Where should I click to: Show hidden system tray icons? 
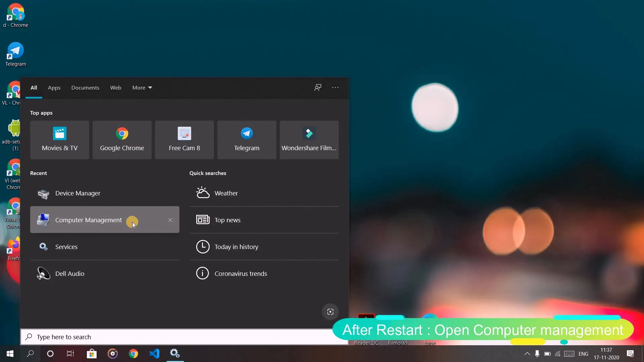[527, 354]
